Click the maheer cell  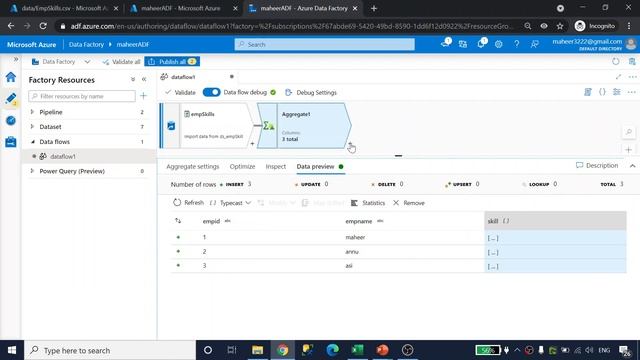(x=355, y=237)
